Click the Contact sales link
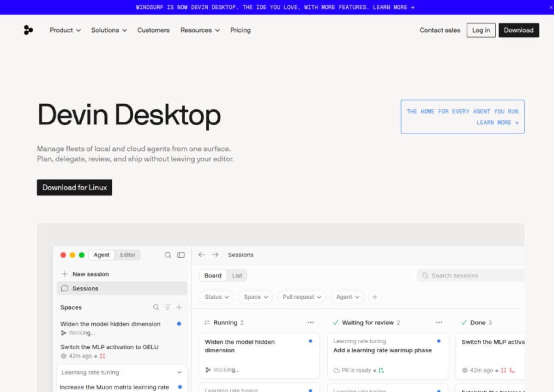Viewport: 554px width, 392px height. click(x=440, y=30)
